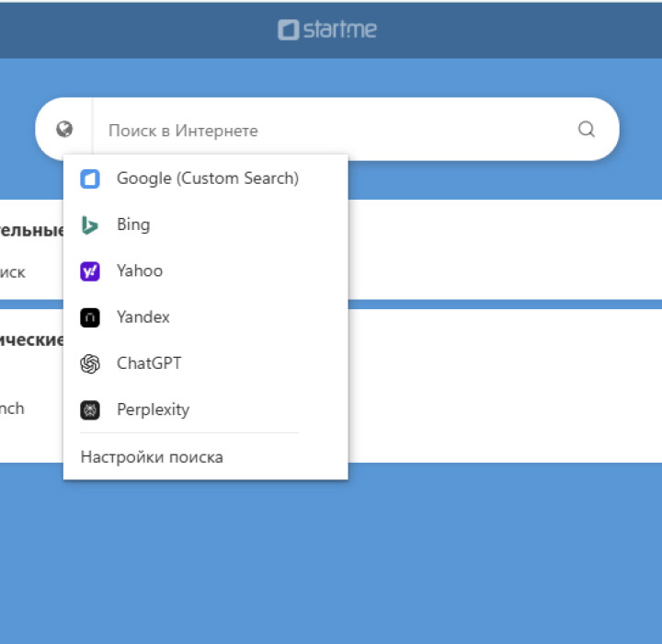Click the widget heading ending in 'тельные'
Viewport: 662px width, 644px height.
(x=32, y=231)
